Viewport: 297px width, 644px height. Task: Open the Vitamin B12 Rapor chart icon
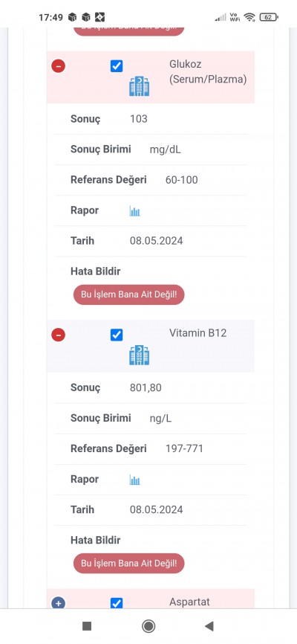point(135,480)
